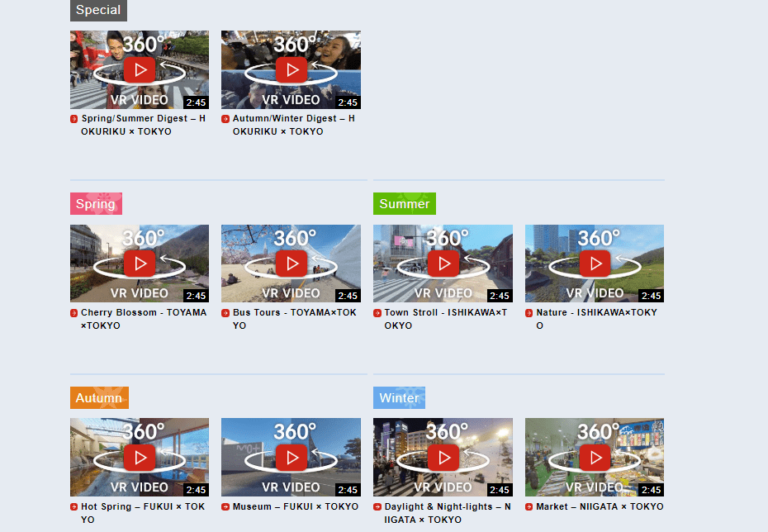Click the 2:45 duration on Nature thumbnail
This screenshot has height=532, width=768.
[x=652, y=296]
